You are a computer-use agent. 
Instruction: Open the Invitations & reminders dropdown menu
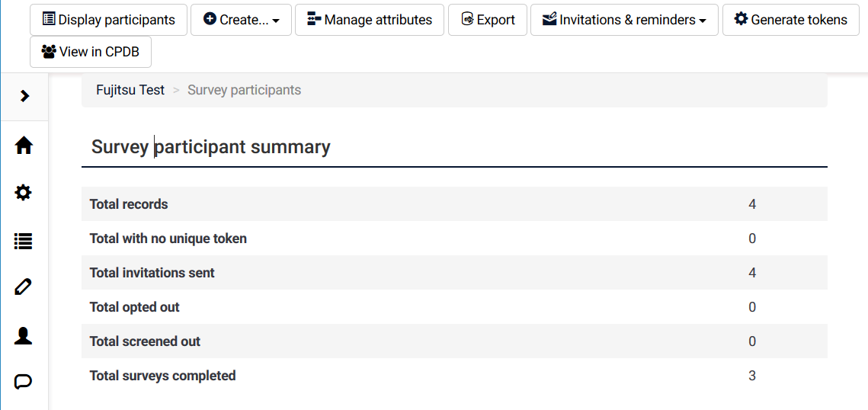click(x=624, y=20)
